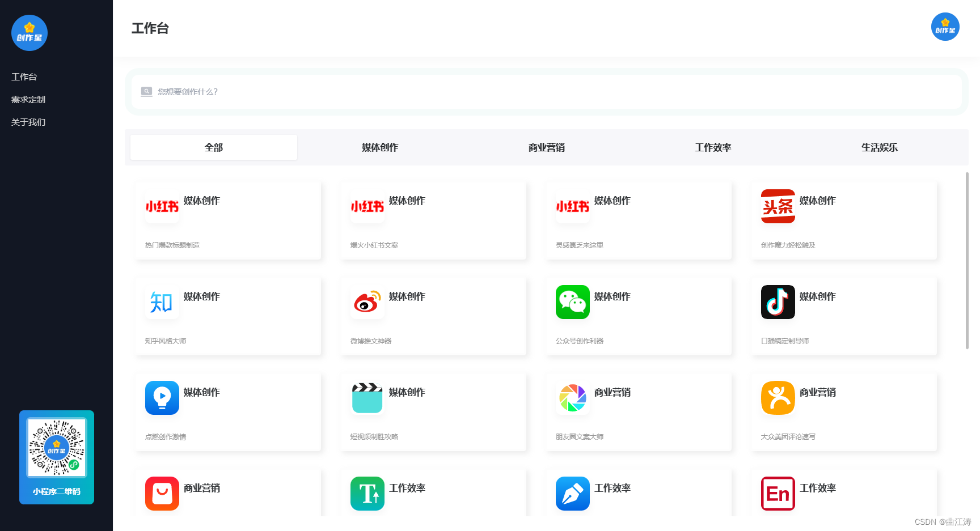
Task: Open the 灵感匮乏来这里 description
Action: pyautogui.click(x=580, y=245)
